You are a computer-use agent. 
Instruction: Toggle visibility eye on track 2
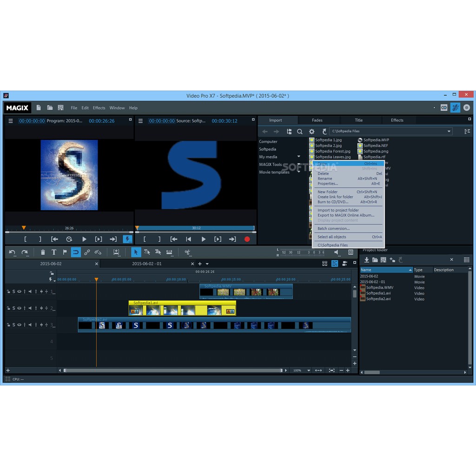pyautogui.click(x=19, y=308)
